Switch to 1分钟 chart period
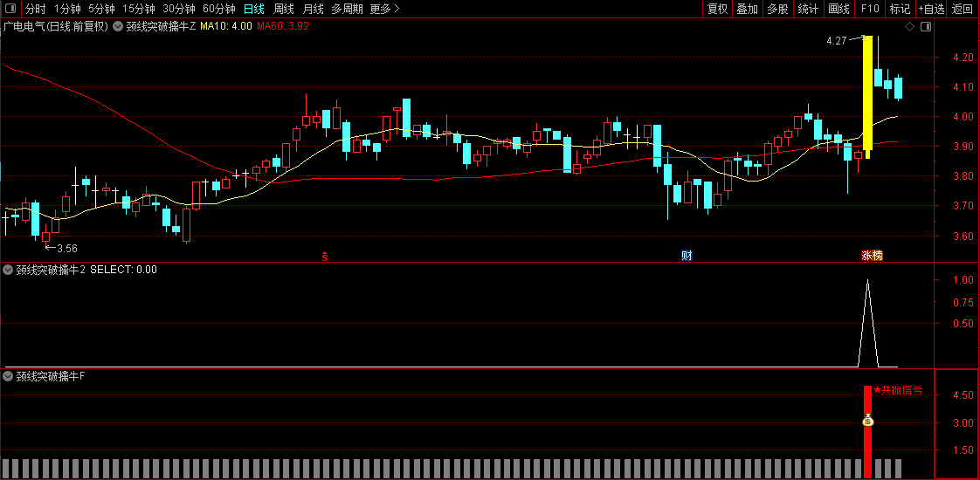The height and width of the screenshot is (480, 980). pos(67,9)
